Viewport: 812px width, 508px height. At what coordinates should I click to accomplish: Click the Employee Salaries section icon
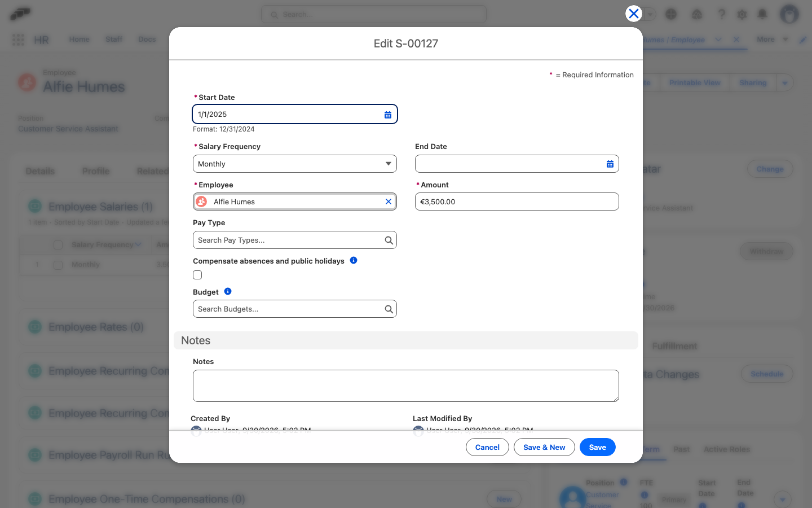(x=35, y=207)
